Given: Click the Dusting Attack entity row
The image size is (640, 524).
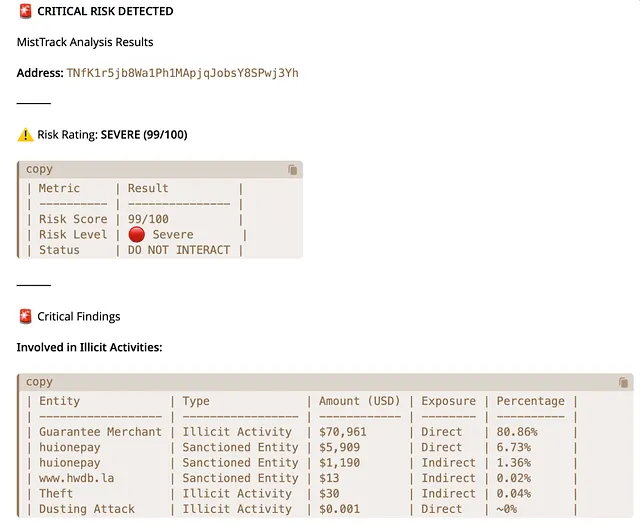Looking at the screenshot, I should pos(89,509).
